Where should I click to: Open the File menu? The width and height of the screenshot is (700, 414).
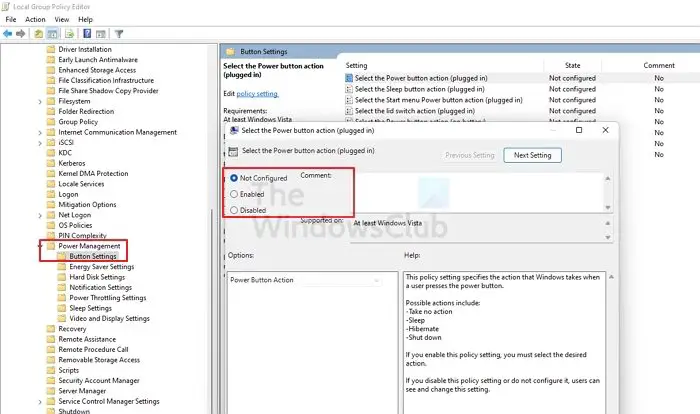pyautogui.click(x=11, y=19)
